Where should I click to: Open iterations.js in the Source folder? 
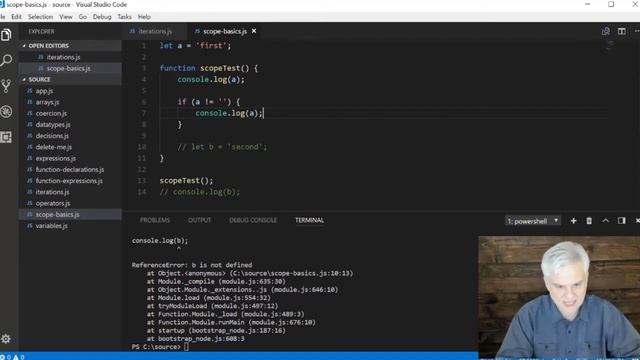click(70, 192)
